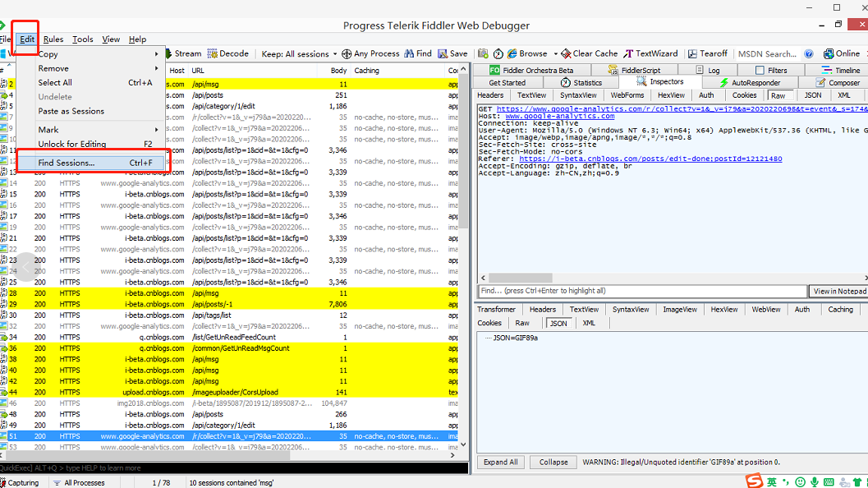Image resolution: width=868 pixels, height=488 pixels.
Task: Switch to the Get Started tab
Action: [x=507, y=82]
